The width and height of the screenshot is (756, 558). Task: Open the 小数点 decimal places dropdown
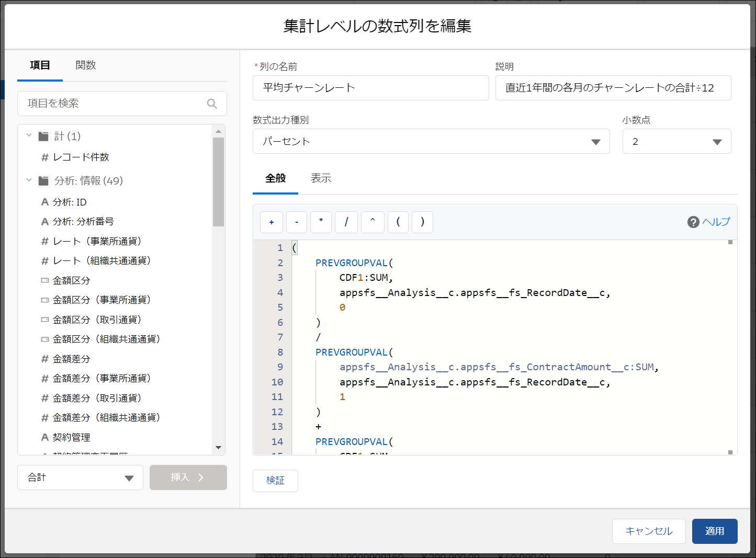click(x=676, y=142)
